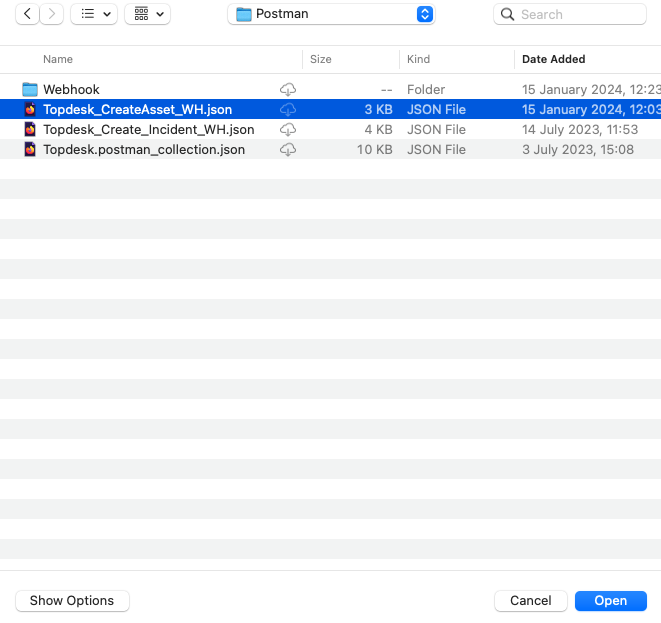Click the Topdesk_Create_Incident_WH.json file icon
Screen dimensions: 661x623
[30, 129]
